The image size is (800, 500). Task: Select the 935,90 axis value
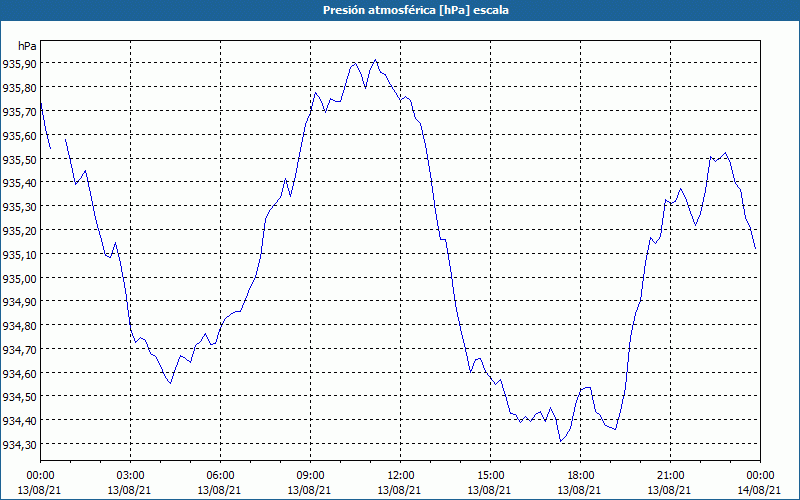pos(19,64)
